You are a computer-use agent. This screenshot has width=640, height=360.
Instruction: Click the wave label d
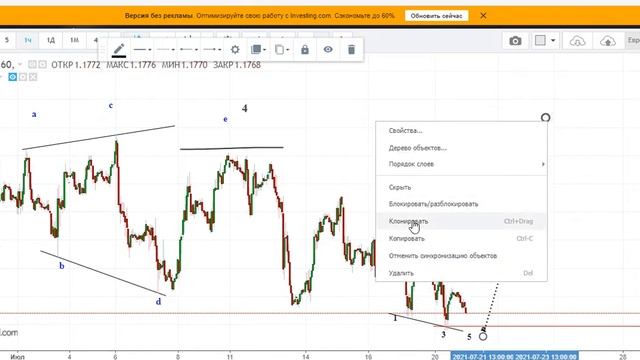[158, 302]
